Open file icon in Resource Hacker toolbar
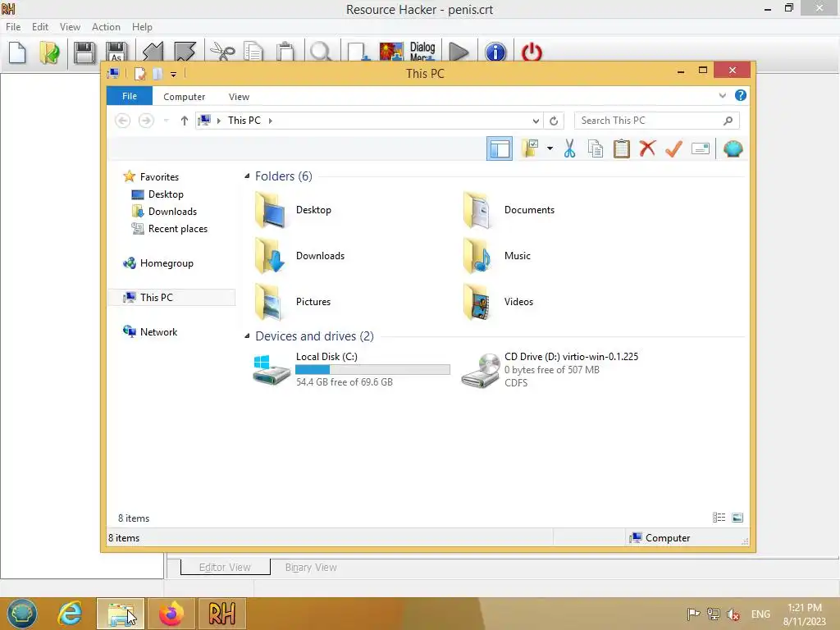Image resolution: width=840 pixels, height=630 pixels. point(49,52)
